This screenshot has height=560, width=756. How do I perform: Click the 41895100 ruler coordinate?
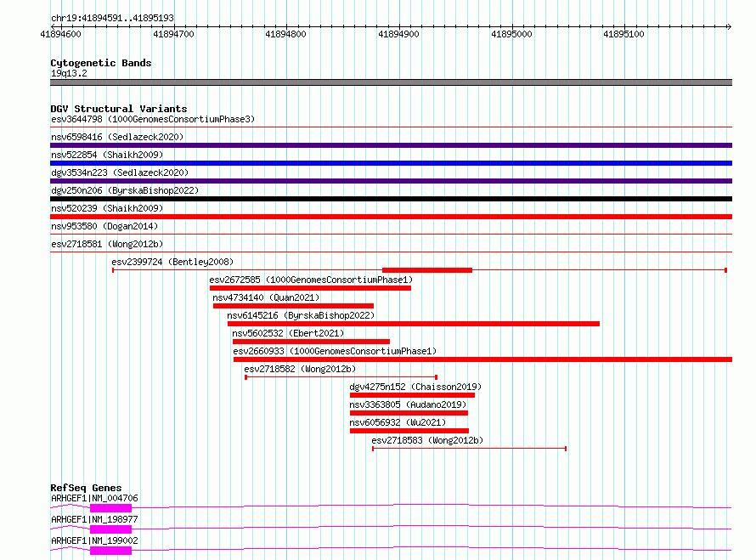[x=623, y=34]
